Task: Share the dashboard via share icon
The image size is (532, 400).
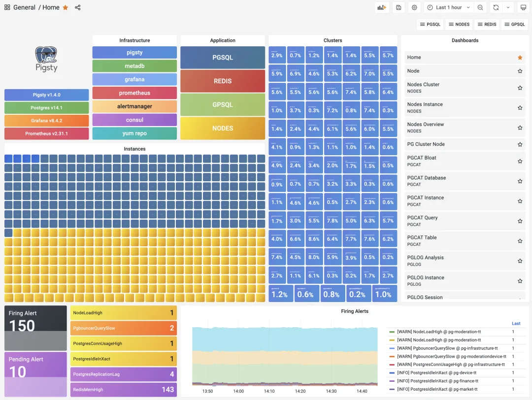Action: (x=78, y=7)
